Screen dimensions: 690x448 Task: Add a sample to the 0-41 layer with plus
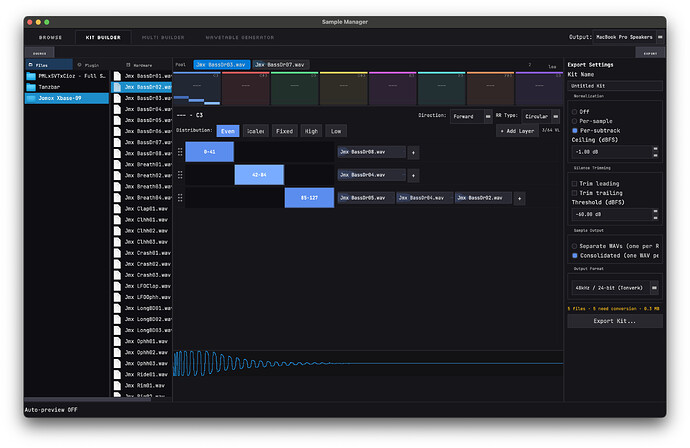413,152
